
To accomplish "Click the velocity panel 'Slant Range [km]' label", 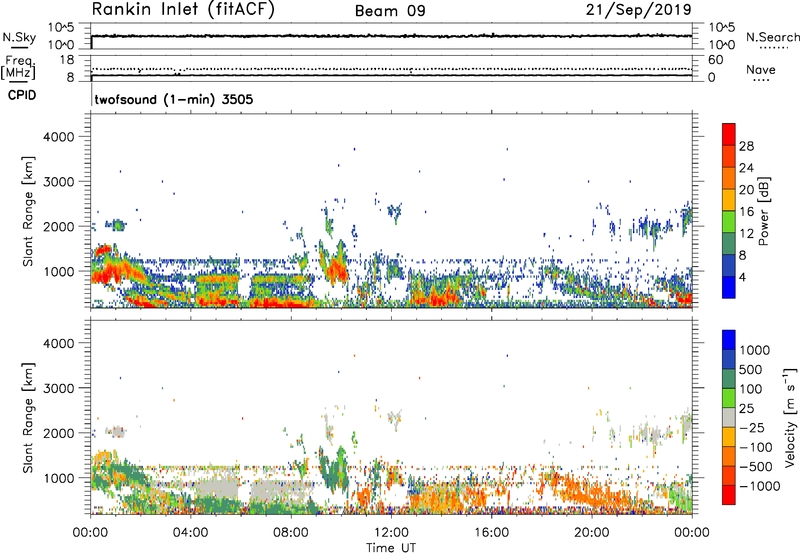I will coord(28,418).
